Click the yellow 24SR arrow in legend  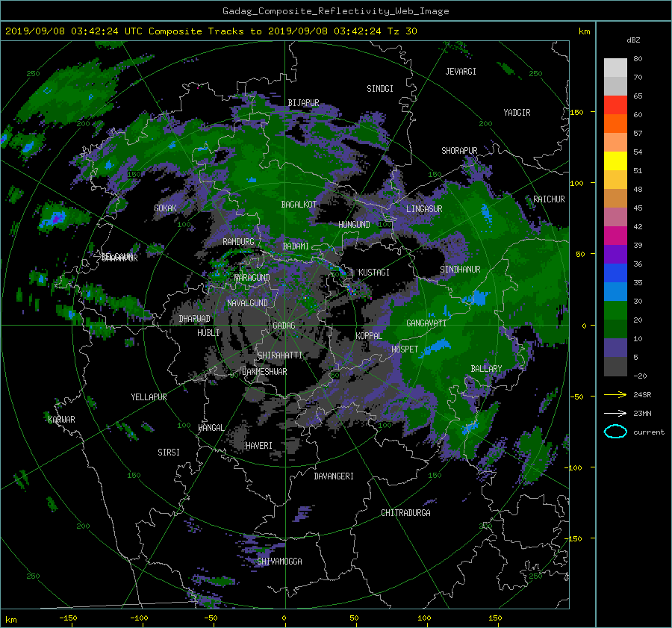coord(615,394)
